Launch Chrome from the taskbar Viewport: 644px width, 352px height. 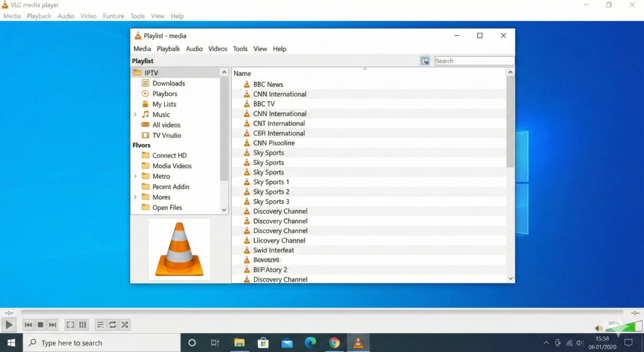(335, 343)
